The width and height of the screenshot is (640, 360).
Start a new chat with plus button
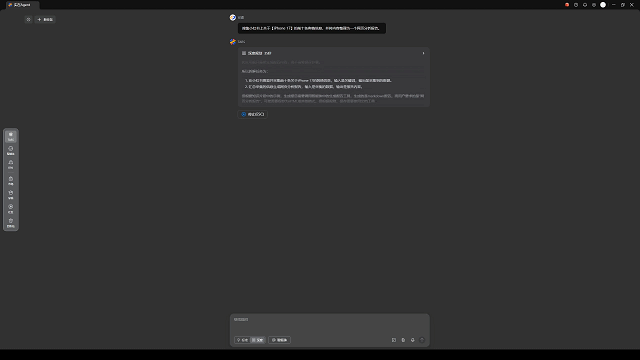tap(45, 19)
